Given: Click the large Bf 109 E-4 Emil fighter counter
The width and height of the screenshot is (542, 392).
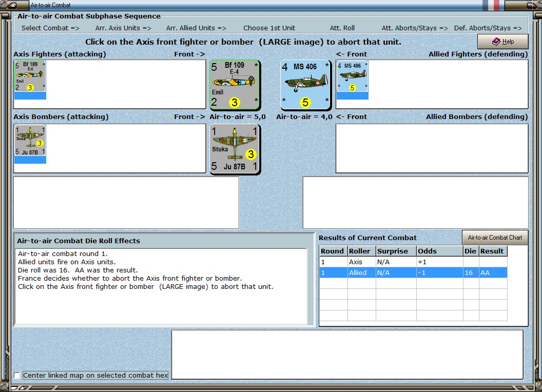Looking at the screenshot, I should [x=235, y=85].
